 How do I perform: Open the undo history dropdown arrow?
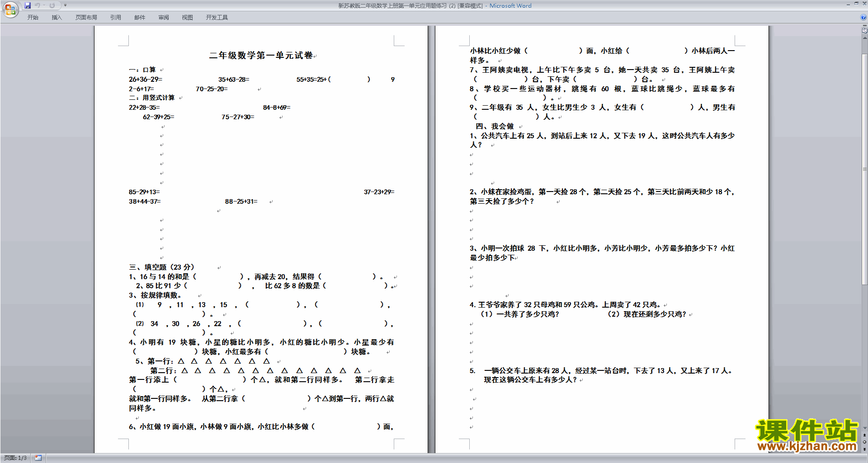pyautogui.click(x=44, y=5)
